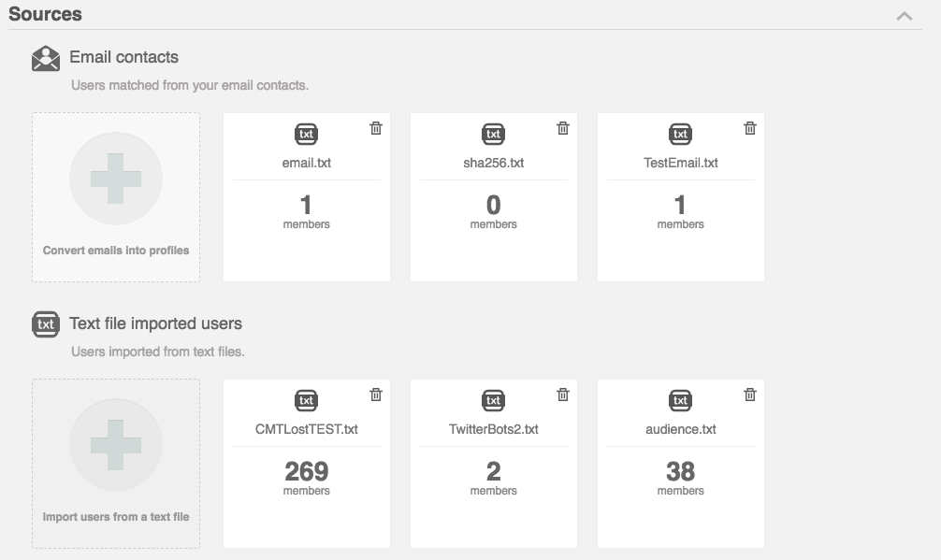Click the txt icon on TestEmail.txt card

pyautogui.click(x=681, y=134)
